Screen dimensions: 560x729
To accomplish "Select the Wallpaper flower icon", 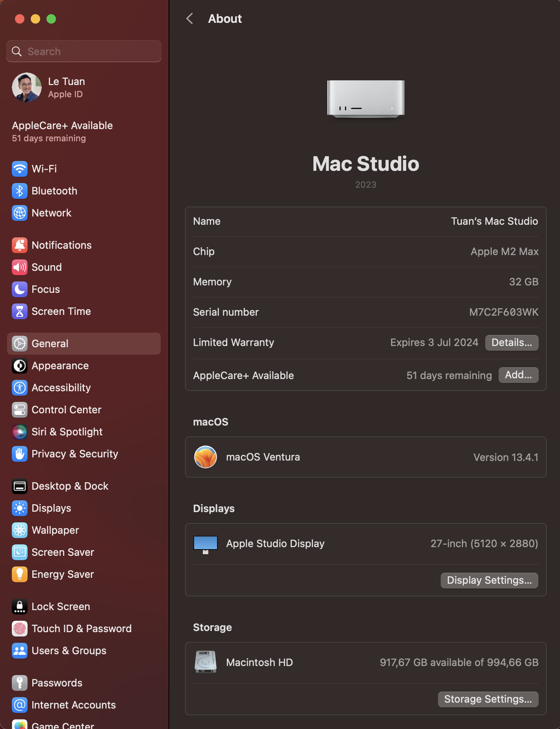I will click(x=20, y=530).
